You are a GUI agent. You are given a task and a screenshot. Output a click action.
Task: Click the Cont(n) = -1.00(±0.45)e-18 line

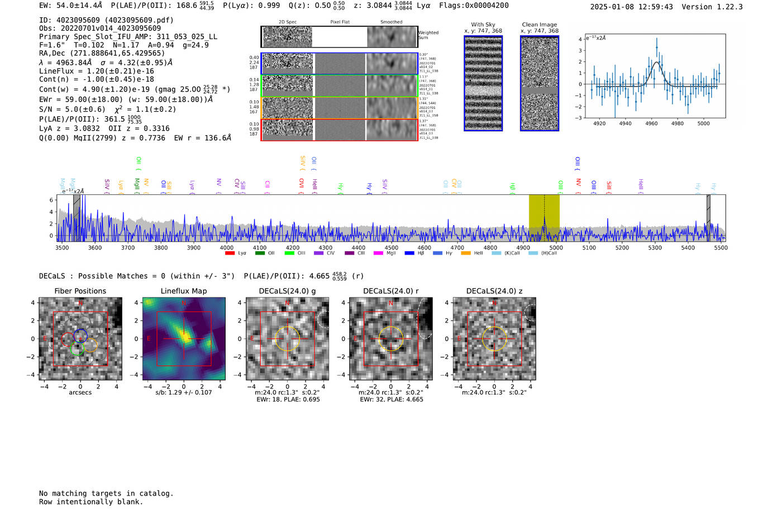pos(97,79)
